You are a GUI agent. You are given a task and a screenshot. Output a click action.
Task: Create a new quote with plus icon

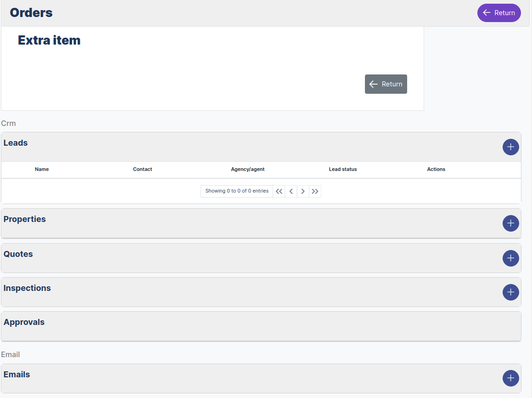[510, 258]
